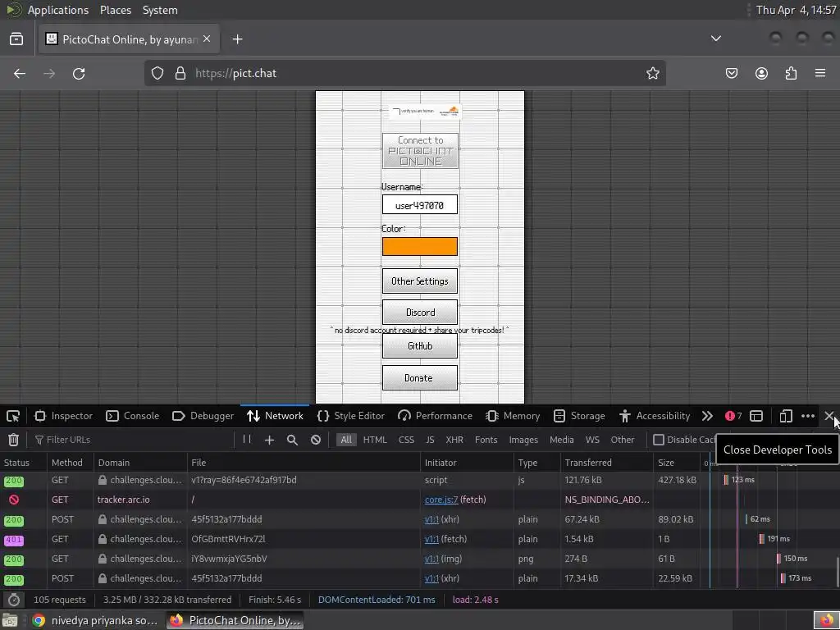The height and width of the screenshot is (630, 840).
Task: Click the GitHub button
Action: [x=419, y=346]
